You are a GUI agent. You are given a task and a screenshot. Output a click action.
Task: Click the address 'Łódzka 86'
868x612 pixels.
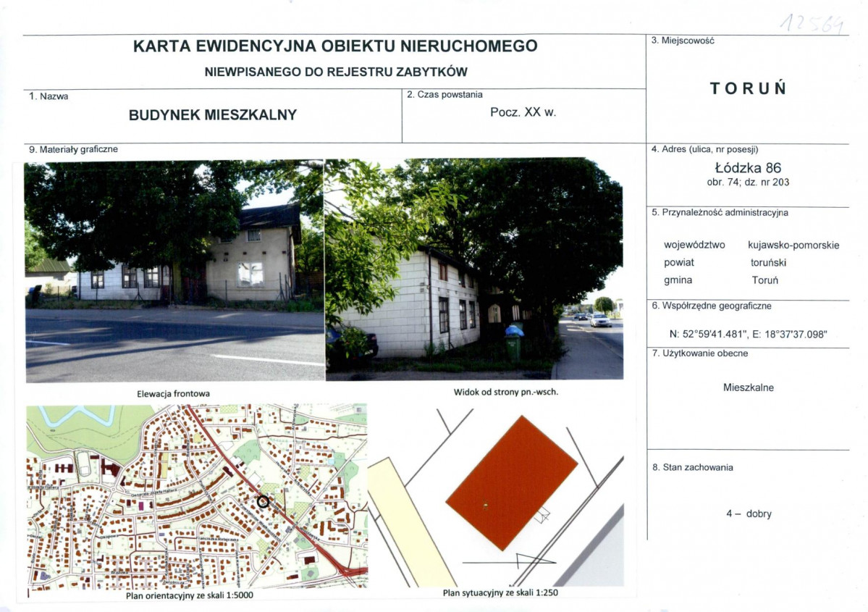click(x=748, y=168)
